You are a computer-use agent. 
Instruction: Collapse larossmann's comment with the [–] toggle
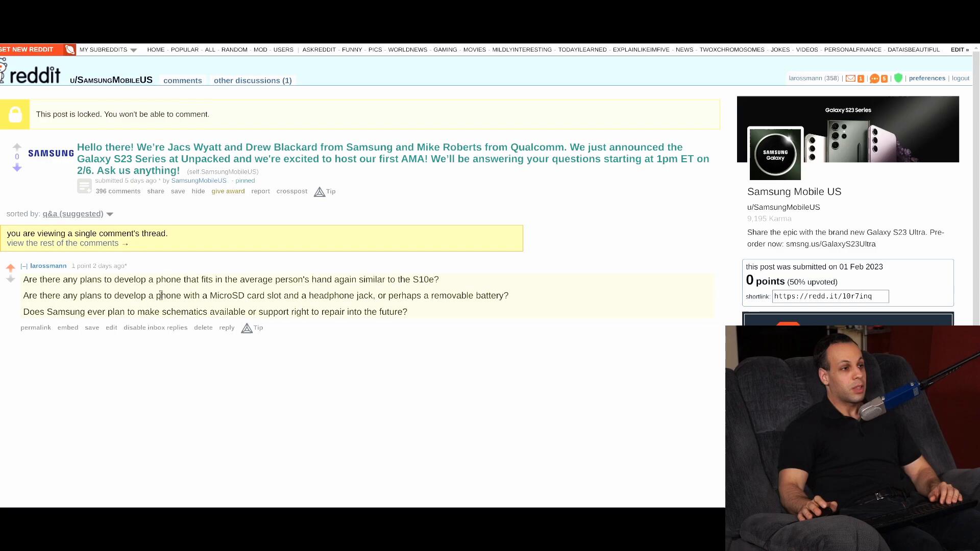[24, 266]
